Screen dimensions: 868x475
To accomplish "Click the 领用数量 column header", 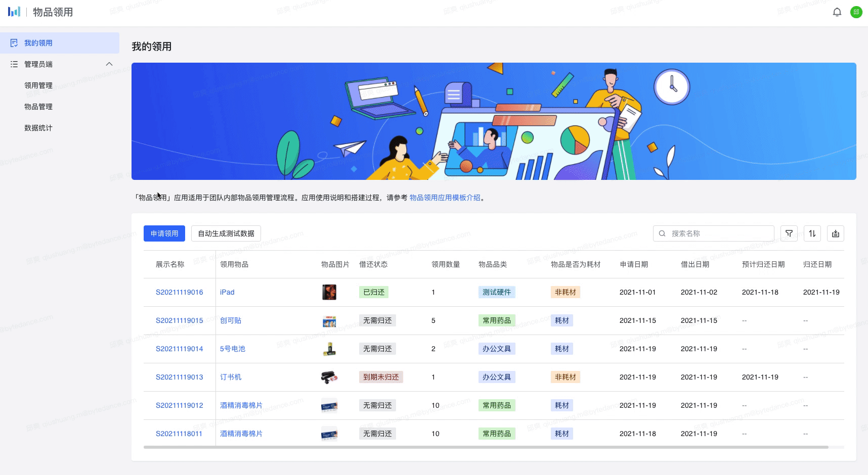I will (x=446, y=264).
